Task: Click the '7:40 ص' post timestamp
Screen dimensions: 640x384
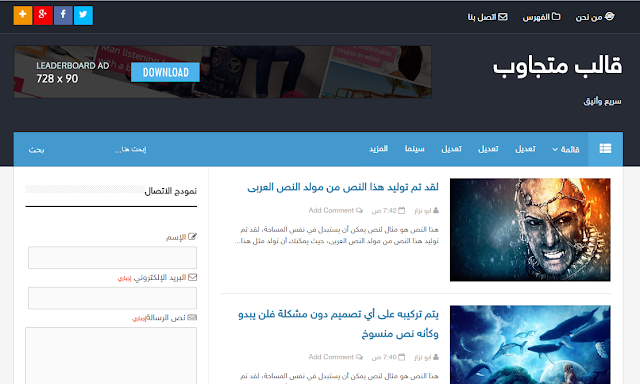Action: [388, 357]
